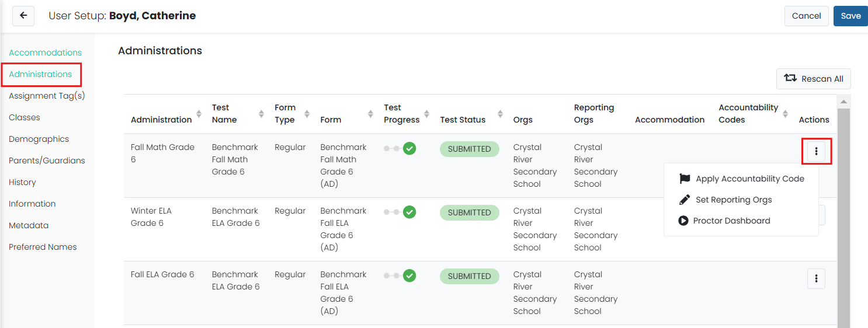Click SUBMITTED status in Fall Math row
Screen dimensions: 868x328
tap(469, 149)
